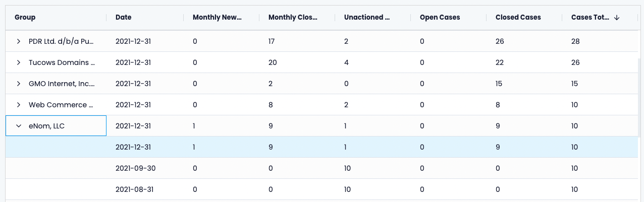Click the vertical scrollbar on the right edge
The image size is (644, 202).
[640, 101]
